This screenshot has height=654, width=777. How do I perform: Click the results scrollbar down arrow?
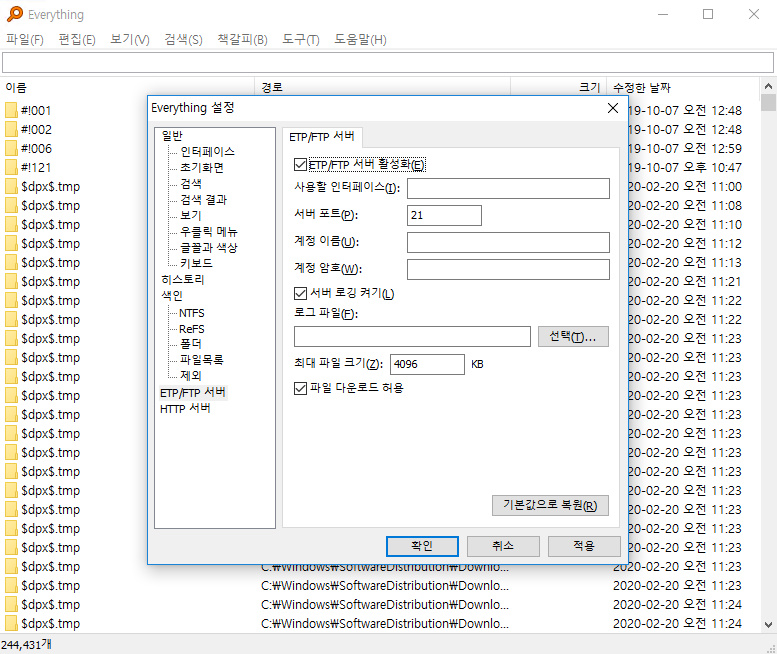768,625
